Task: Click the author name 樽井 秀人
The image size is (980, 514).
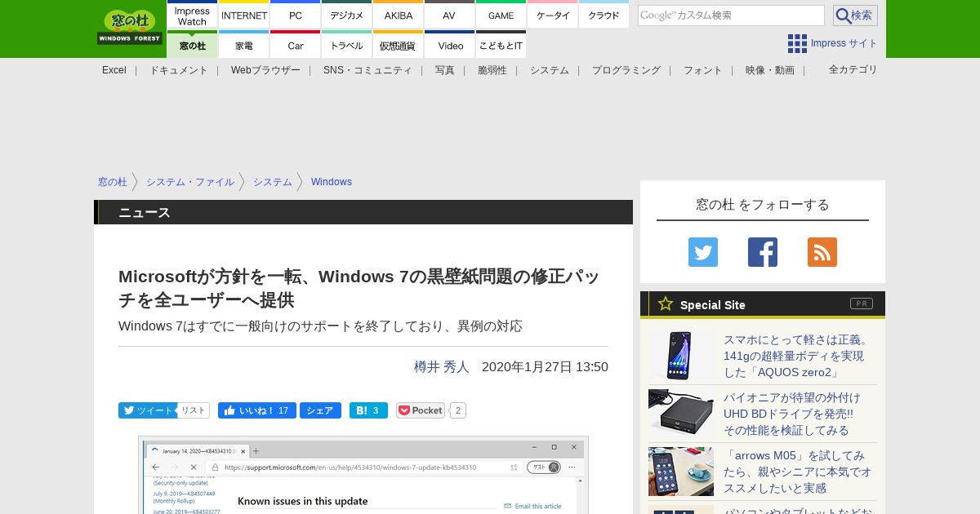Action: tap(442, 367)
